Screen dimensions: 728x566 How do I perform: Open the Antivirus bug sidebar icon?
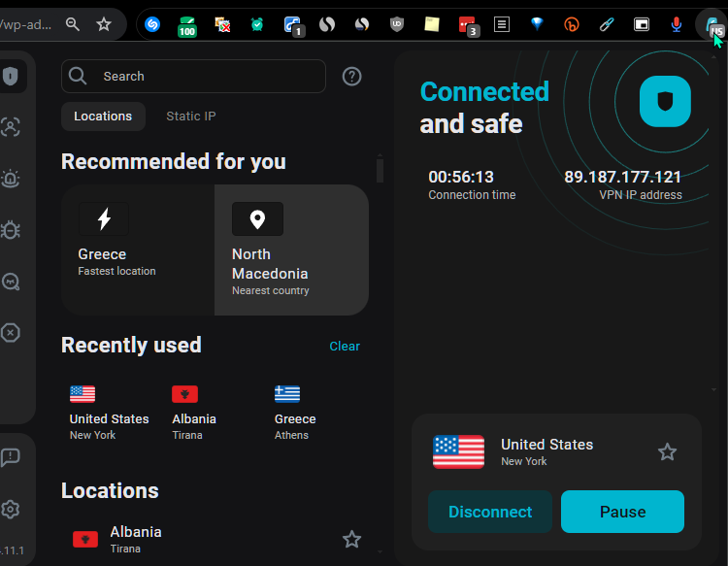11,230
